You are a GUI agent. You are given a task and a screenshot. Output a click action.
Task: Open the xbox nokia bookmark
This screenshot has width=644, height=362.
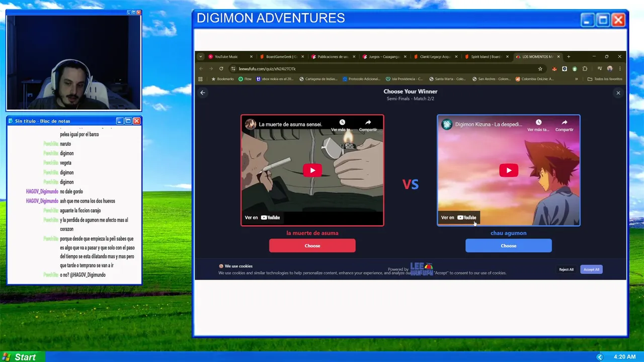tap(275, 79)
